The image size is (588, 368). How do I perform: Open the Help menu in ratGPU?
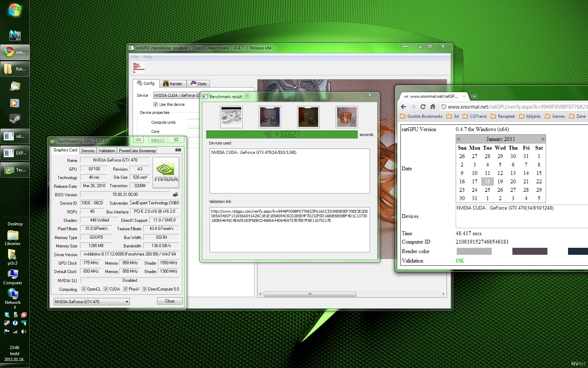pos(148,57)
